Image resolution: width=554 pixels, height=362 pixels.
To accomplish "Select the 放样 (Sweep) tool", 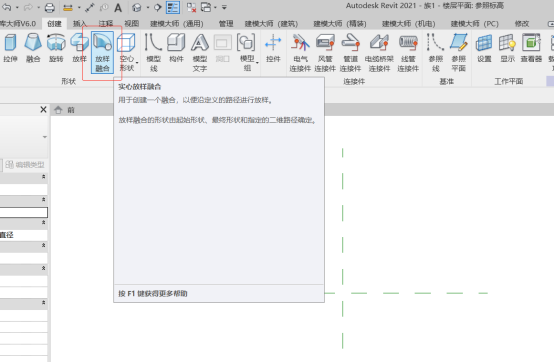I will [79, 48].
